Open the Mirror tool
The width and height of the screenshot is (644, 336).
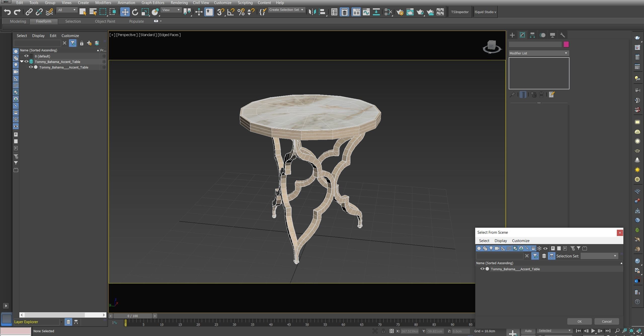(x=312, y=12)
